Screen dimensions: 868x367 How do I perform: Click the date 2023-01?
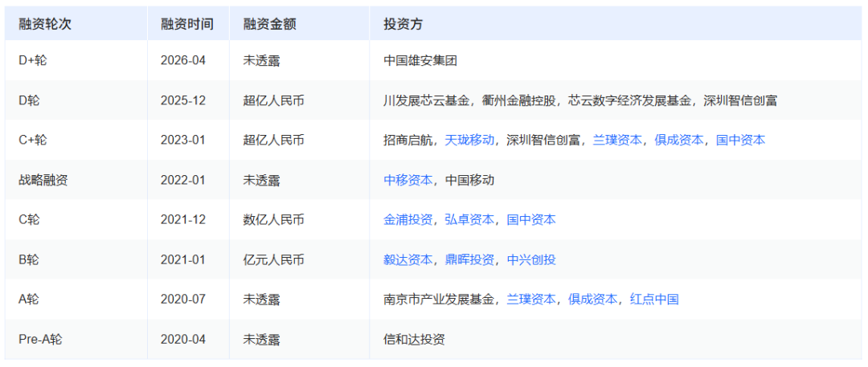183,140
